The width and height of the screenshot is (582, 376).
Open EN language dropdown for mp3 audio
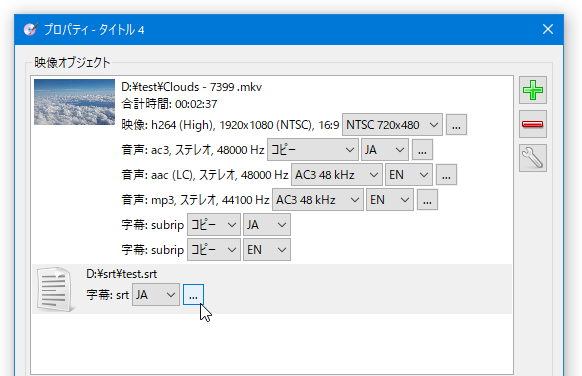pos(390,200)
